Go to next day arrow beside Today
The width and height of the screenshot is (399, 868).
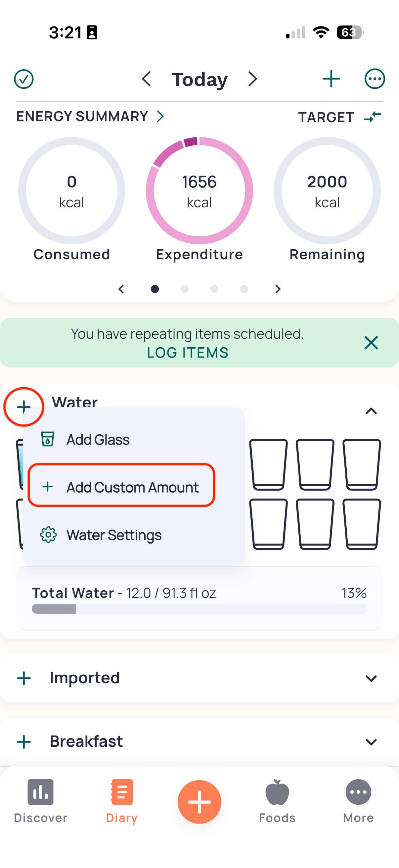click(252, 79)
